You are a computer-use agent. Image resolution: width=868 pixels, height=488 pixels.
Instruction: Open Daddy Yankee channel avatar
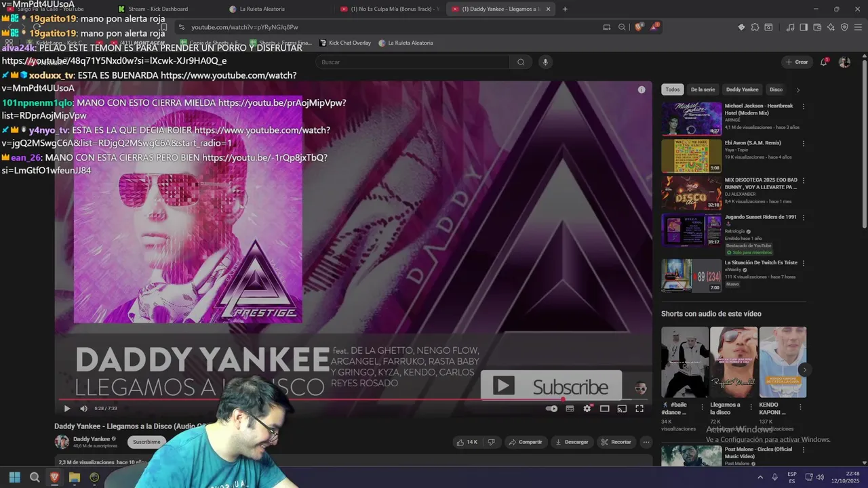click(x=62, y=442)
